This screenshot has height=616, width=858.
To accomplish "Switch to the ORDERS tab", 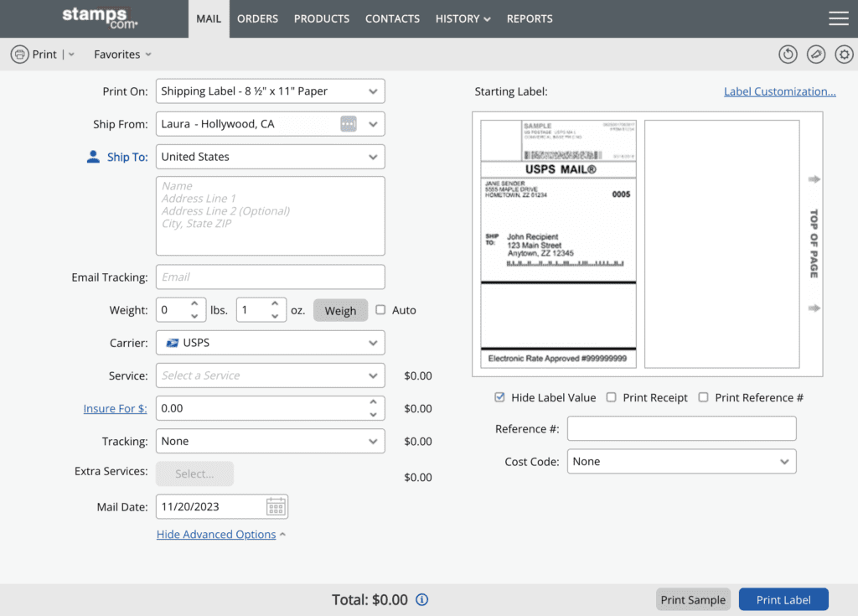I will point(257,18).
